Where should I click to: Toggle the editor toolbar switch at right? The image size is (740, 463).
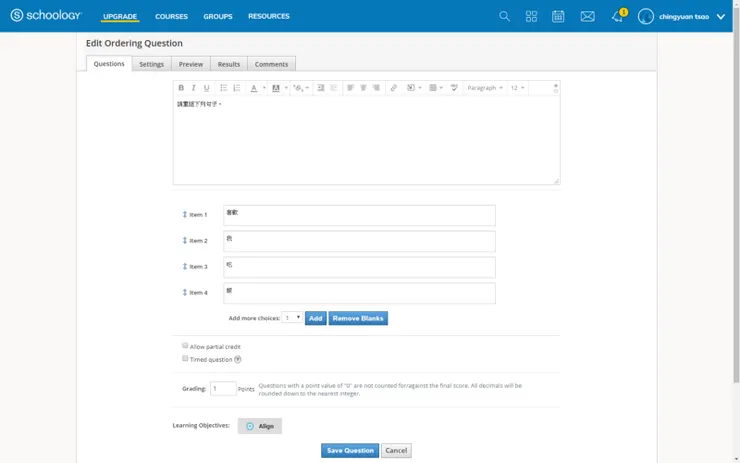[x=556, y=88]
